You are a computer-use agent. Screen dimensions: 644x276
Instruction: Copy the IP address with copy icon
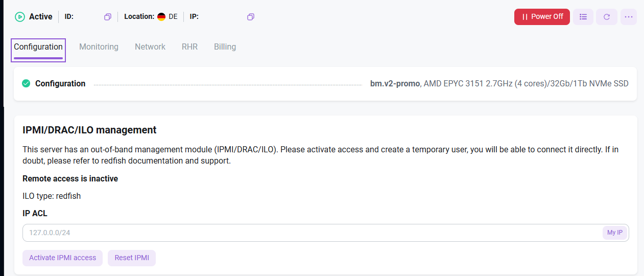click(250, 17)
